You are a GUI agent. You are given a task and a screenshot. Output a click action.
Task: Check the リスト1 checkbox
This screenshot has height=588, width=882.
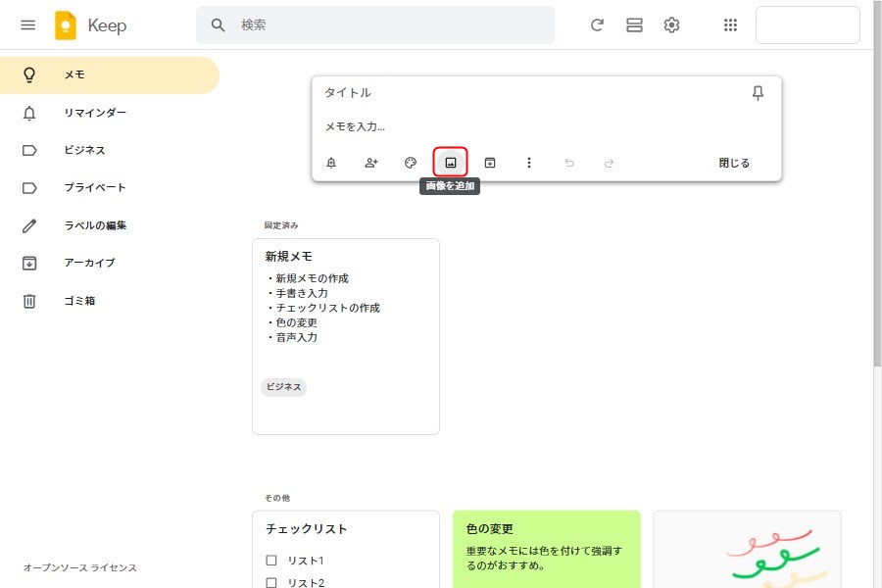[272, 561]
